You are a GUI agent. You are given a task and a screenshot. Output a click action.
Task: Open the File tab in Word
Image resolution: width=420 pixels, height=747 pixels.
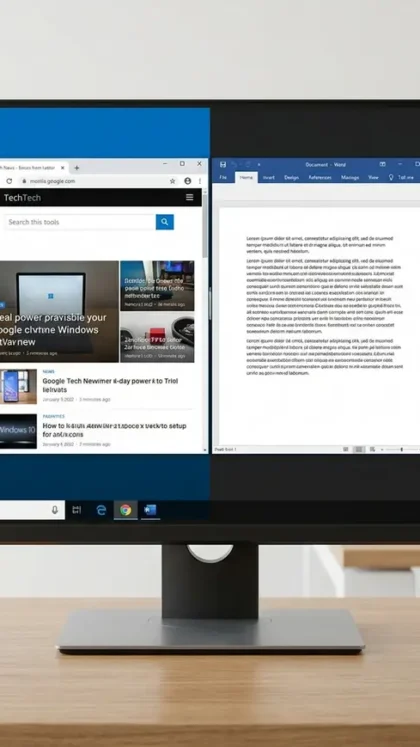coord(223,177)
